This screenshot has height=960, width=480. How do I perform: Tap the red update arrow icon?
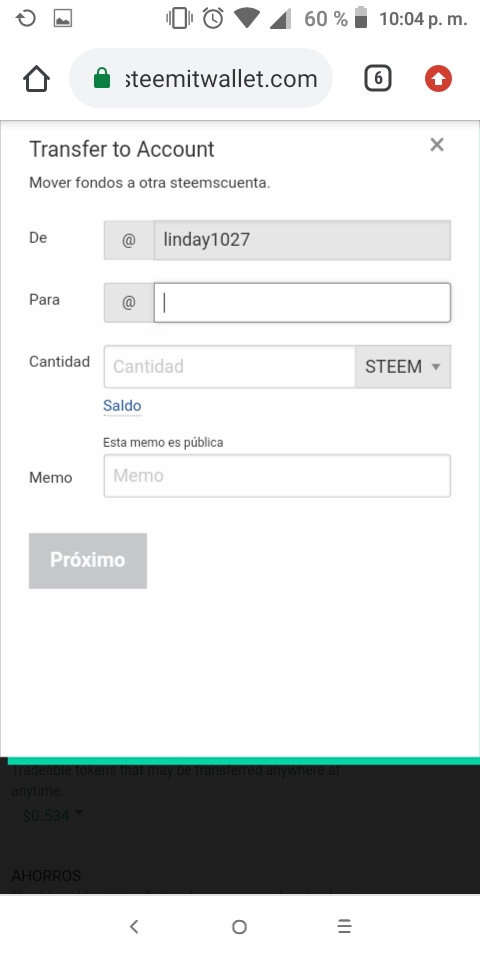438,78
